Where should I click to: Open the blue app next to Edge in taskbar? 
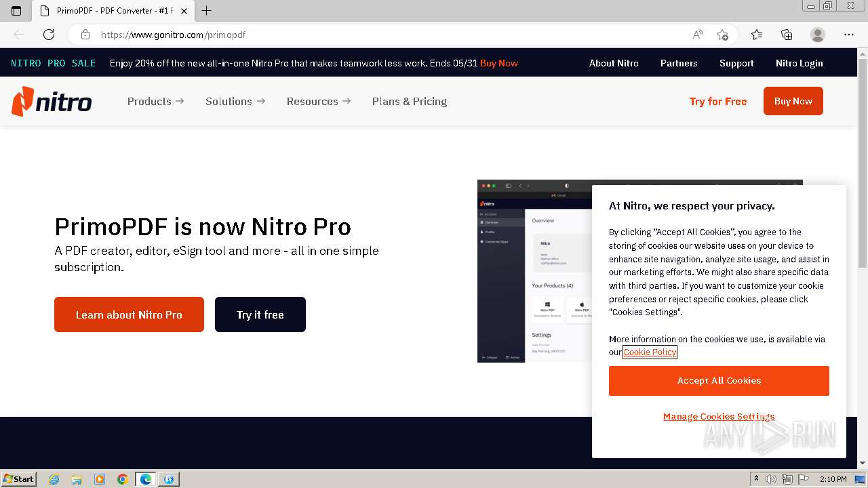(169, 479)
